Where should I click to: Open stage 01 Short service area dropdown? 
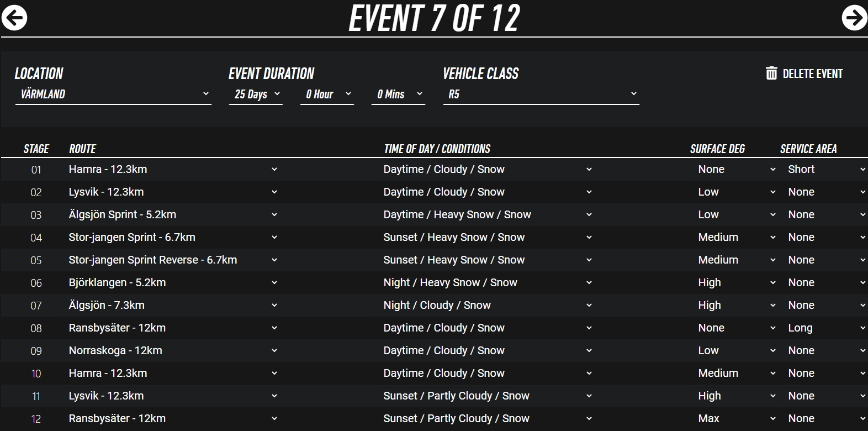pyautogui.click(x=825, y=170)
